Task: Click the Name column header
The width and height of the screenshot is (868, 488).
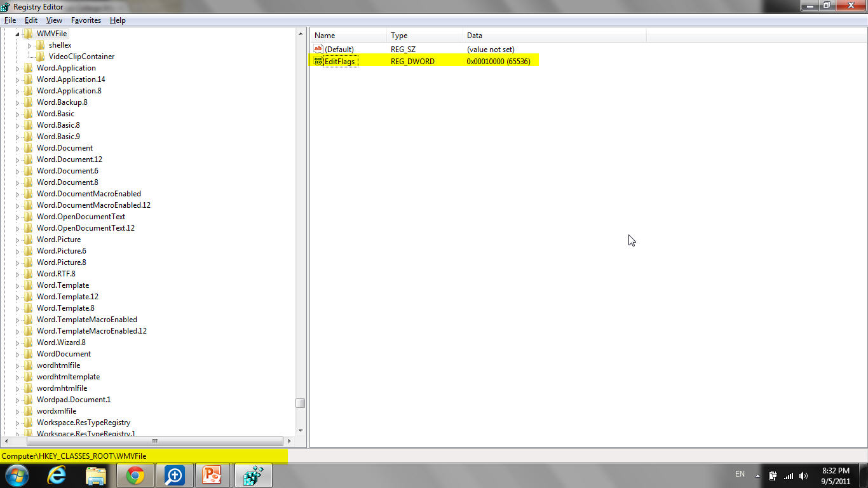Action: pyautogui.click(x=348, y=36)
